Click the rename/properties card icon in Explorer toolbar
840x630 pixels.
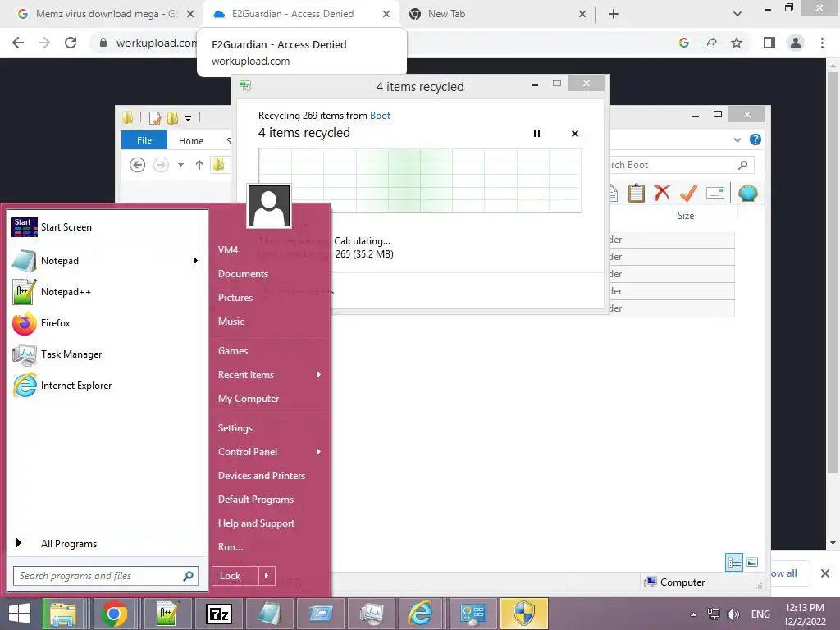(715, 193)
